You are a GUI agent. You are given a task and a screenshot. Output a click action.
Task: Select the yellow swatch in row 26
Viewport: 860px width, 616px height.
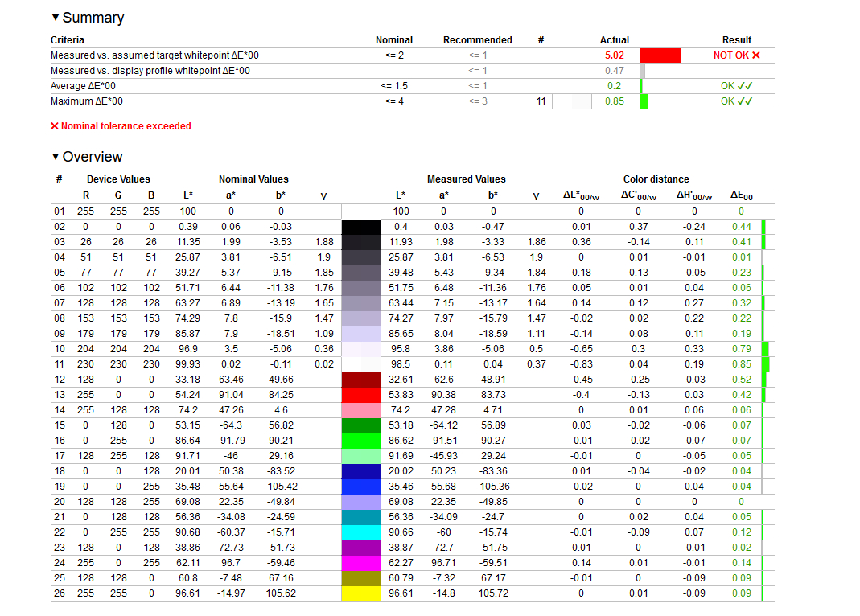tap(361, 593)
